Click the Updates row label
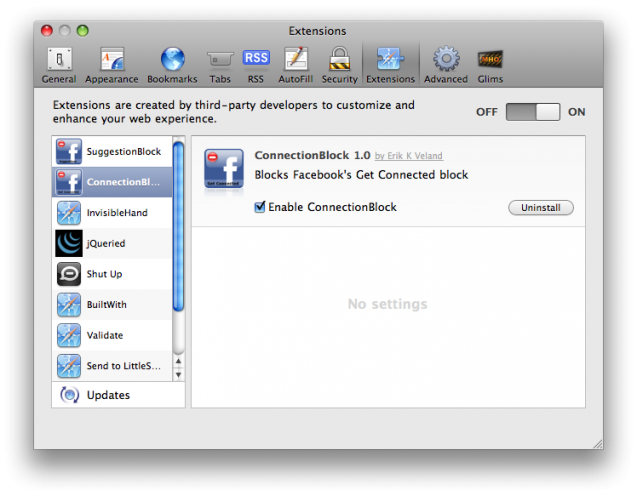This screenshot has width=637, height=496. [108, 395]
